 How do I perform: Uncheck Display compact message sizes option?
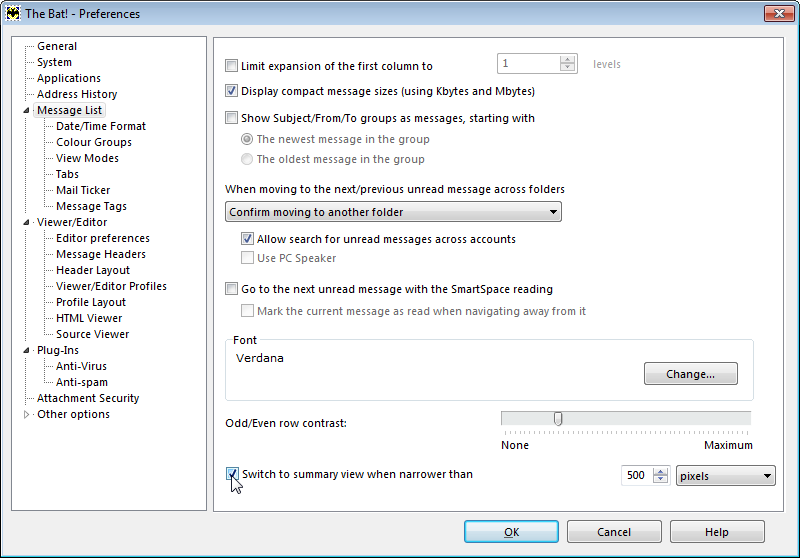(232, 91)
